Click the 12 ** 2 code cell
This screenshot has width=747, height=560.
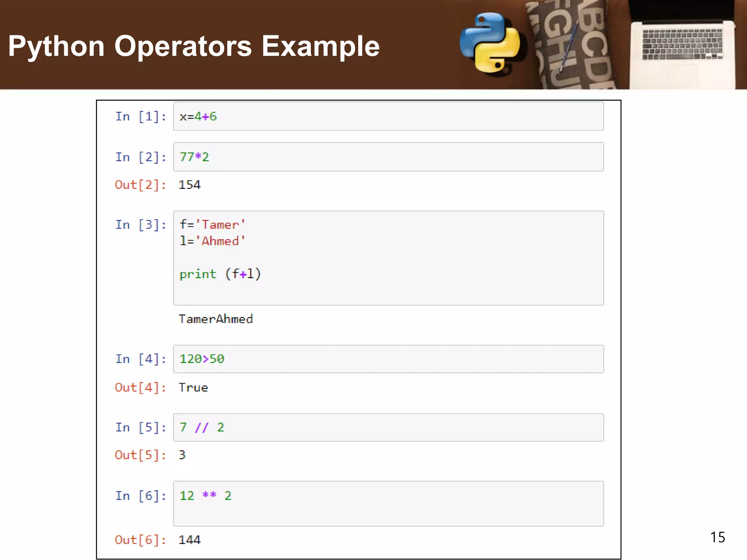[388, 503]
